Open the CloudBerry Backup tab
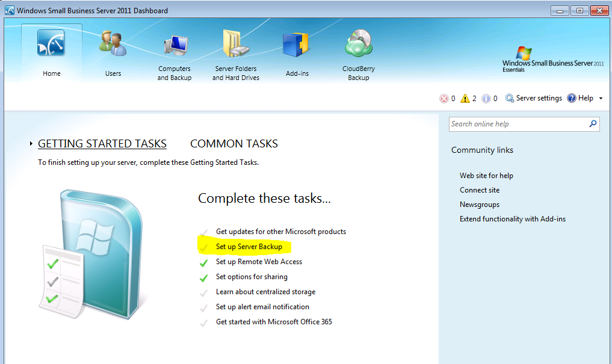Screen dimensions: 612x364 click(359, 55)
